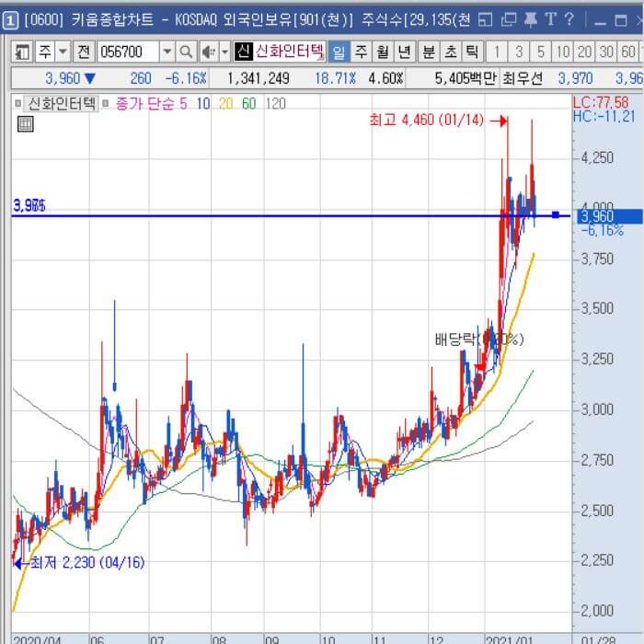The width and height of the screenshot is (644, 644).
Task: Switch to the 초 second chart tab
Action: click(451, 52)
